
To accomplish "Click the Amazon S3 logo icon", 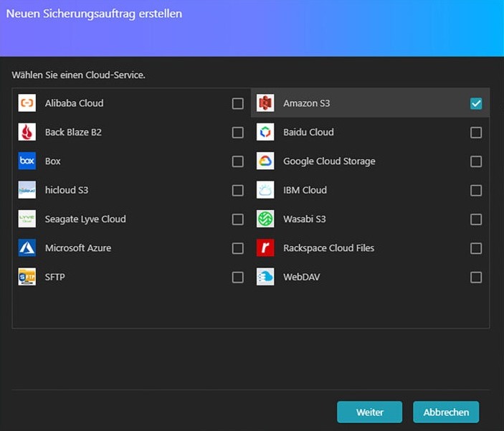I will [265, 103].
